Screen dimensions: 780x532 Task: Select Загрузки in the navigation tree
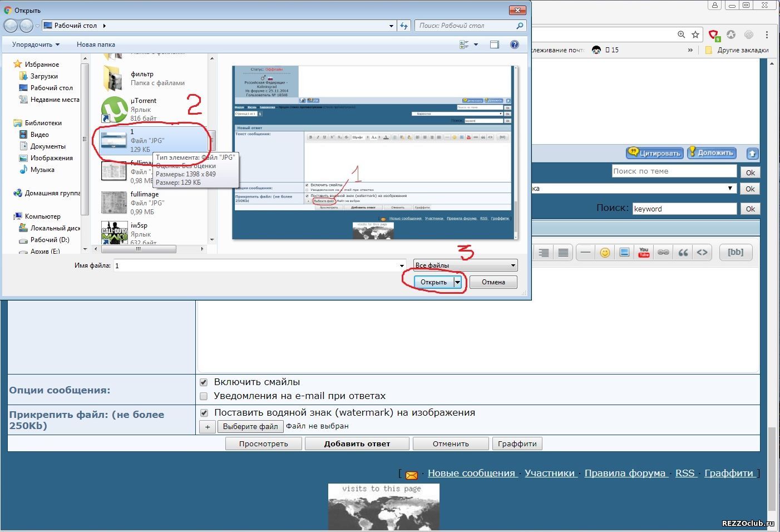click(44, 76)
